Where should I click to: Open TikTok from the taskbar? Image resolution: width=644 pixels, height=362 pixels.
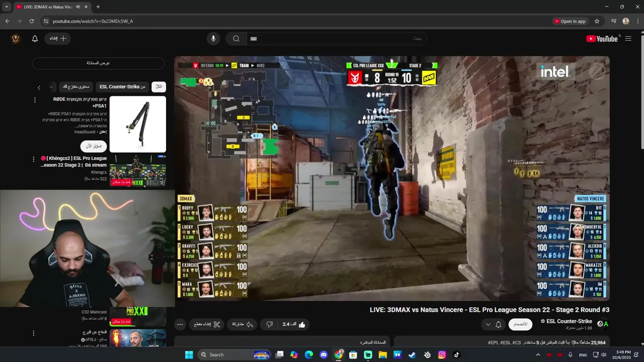pyautogui.click(x=456, y=354)
